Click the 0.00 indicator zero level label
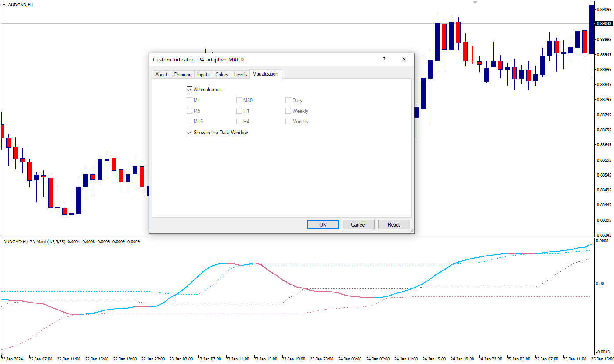Viewport: 614px width, 364px height. pyautogui.click(x=600, y=283)
